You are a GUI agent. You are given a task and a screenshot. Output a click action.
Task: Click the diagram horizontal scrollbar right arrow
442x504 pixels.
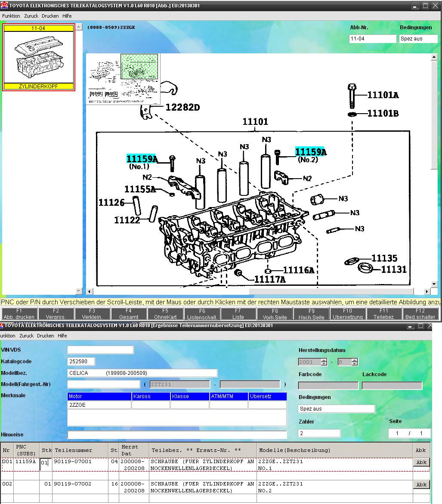[427, 291]
